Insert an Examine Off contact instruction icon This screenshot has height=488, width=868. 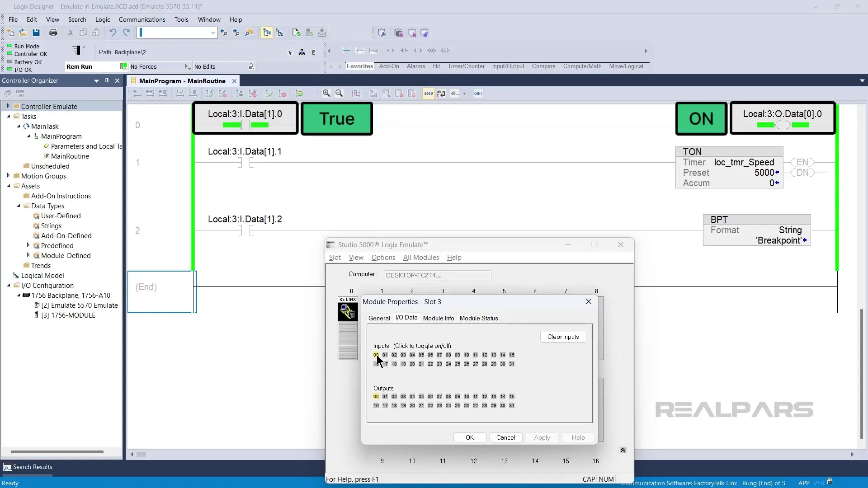click(404, 51)
